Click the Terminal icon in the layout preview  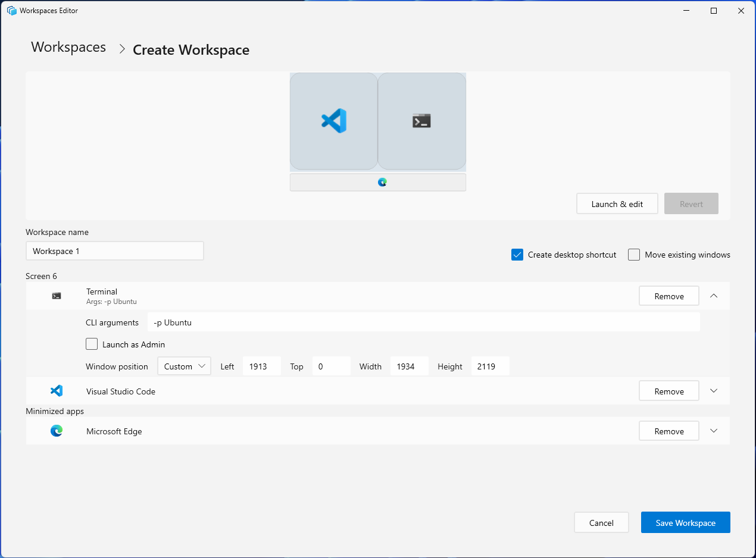[x=421, y=120]
